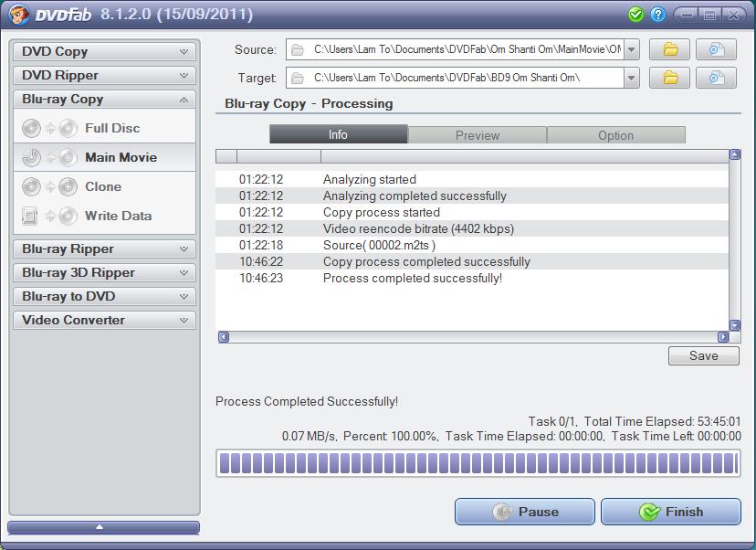This screenshot has height=550, width=756.
Task: Click the Full Disc disc-to-disc icon
Action: [x=49, y=128]
